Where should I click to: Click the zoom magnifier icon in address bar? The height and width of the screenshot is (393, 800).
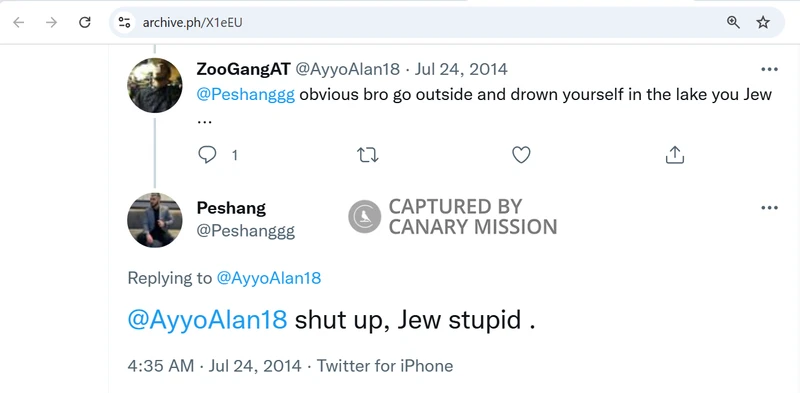coord(733,22)
